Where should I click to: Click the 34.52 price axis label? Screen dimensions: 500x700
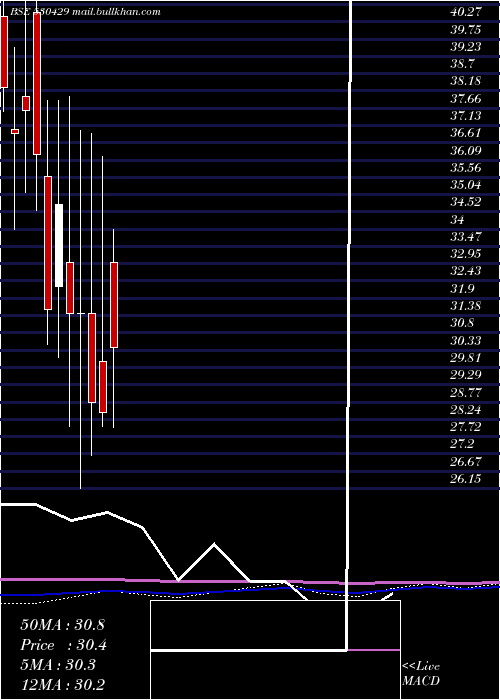click(466, 202)
